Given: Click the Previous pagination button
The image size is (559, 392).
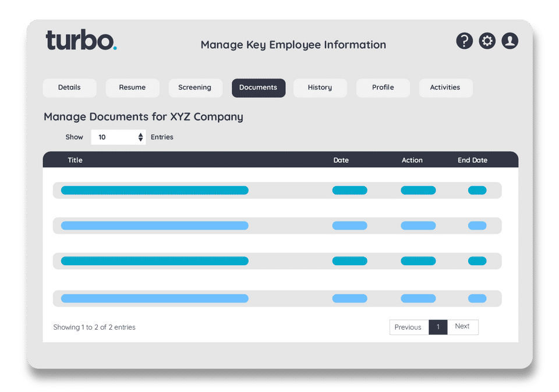Looking at the screenshot, I should (409, 327).
